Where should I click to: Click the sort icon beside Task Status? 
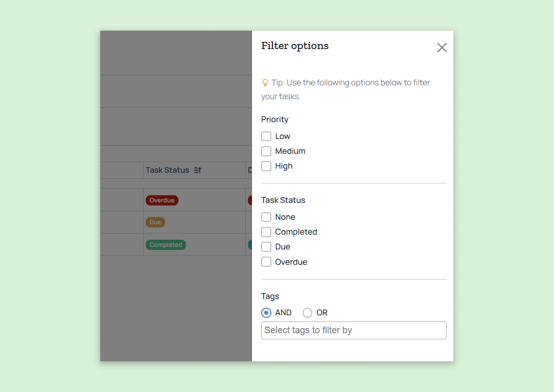click(x=198, y=170)
